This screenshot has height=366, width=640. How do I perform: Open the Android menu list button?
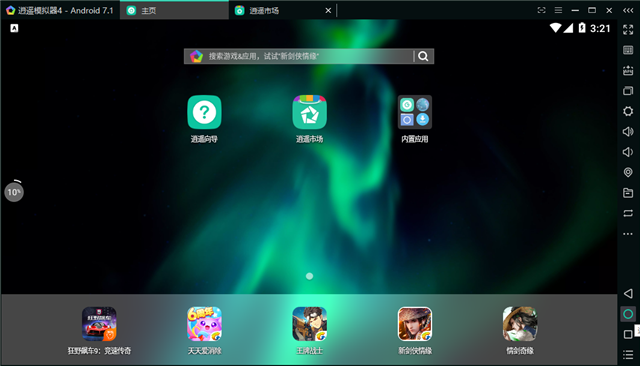point(628,355)
